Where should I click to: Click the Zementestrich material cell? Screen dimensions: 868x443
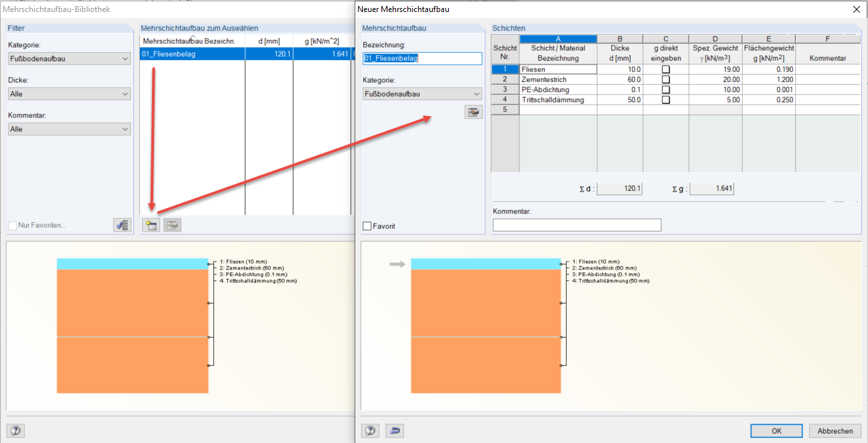558,79
